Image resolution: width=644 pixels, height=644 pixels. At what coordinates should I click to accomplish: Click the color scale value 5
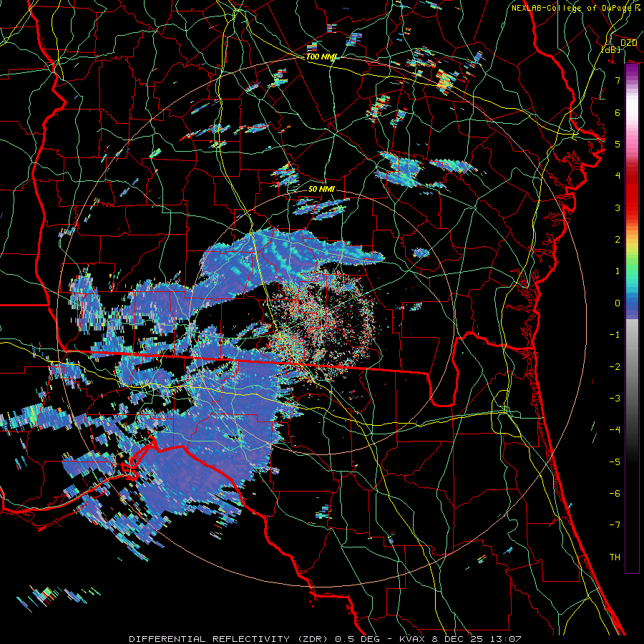click(618, 144)
